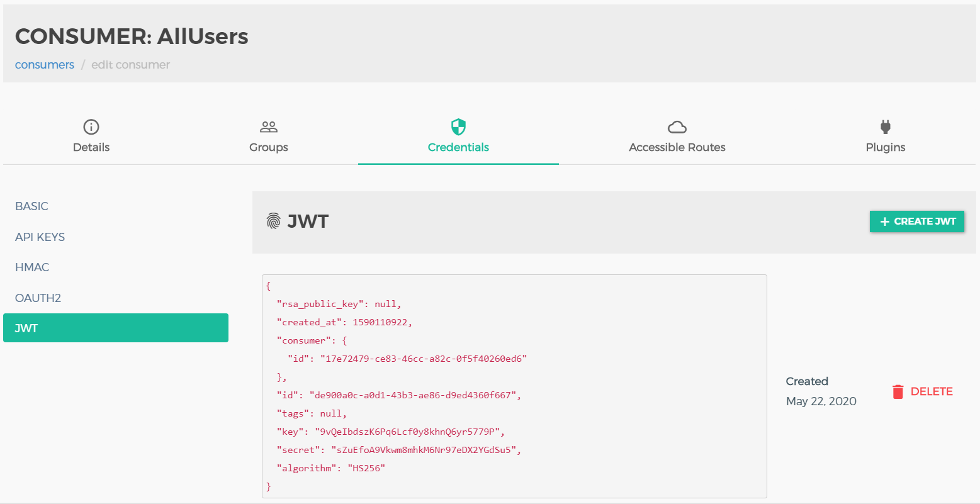Click the JWT JSON details box
The width and height of the screenshot is (980, 504).
pyautogui.click(x=514, y=386)
